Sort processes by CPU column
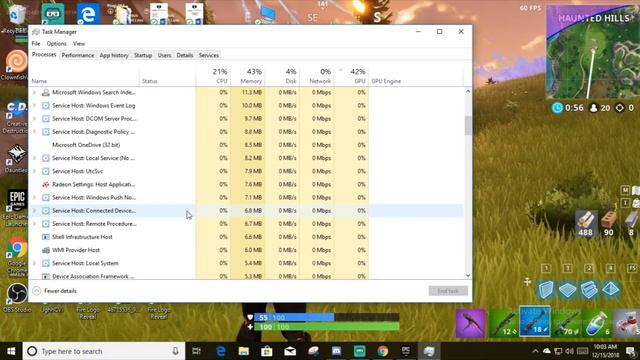Screen dimensions: 640x360 (213, 76)
